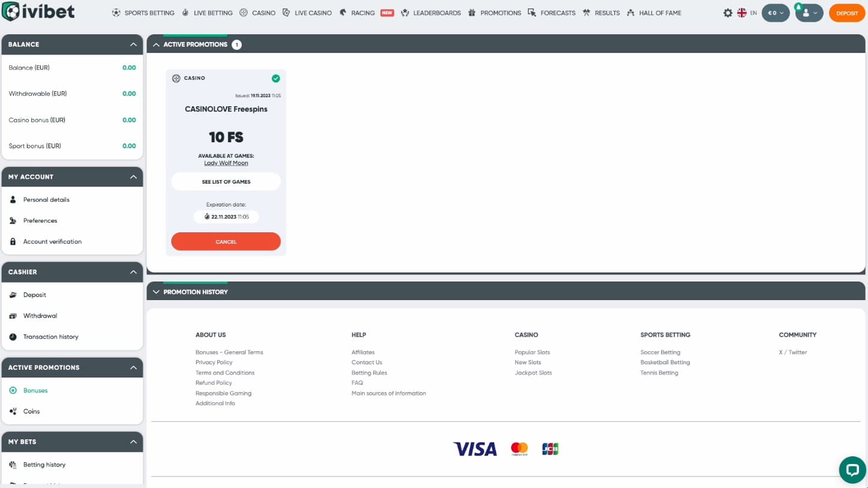Click the Preferences icon in My Account
The height and width of the screenshot is (488, 868).
click(13, 220)
